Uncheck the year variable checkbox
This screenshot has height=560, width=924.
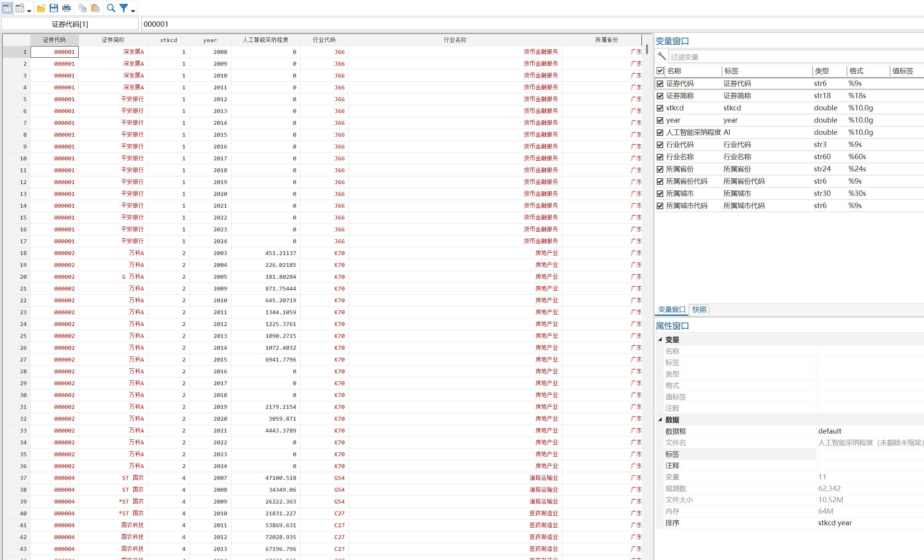[660, 120]
